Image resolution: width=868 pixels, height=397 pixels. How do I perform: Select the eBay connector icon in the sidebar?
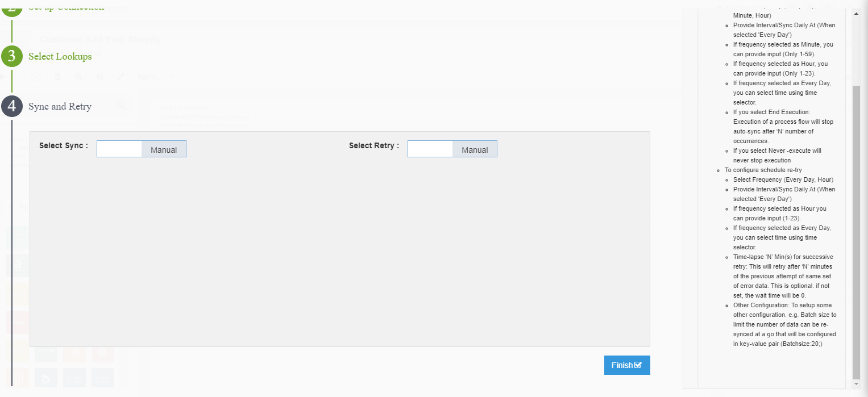[x=19, y=322]
